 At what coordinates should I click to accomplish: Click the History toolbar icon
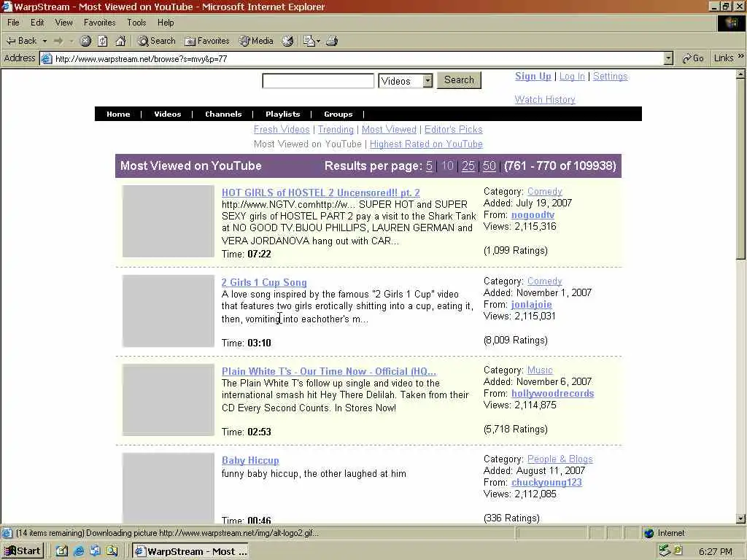tap(287, 41)
